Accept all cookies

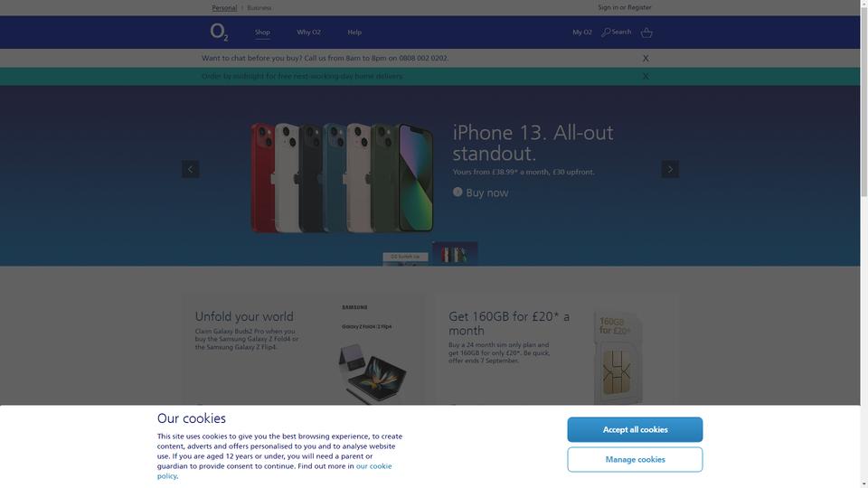pyautogui.click(x=635, y=429)
